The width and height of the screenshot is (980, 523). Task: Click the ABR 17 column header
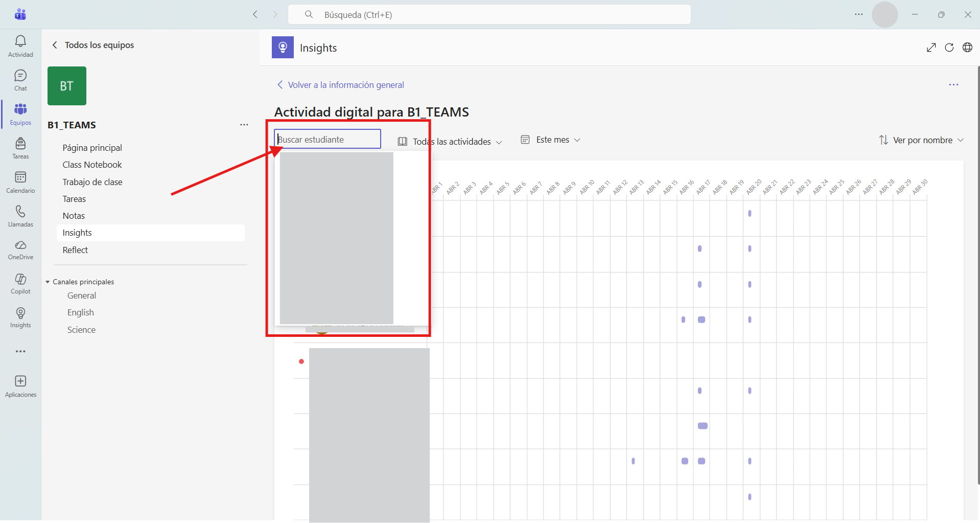(x=703, y=187)
